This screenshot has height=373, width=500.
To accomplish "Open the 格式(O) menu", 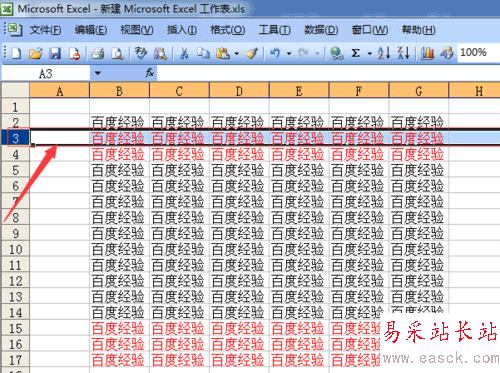I will click(x=228, y=30).
